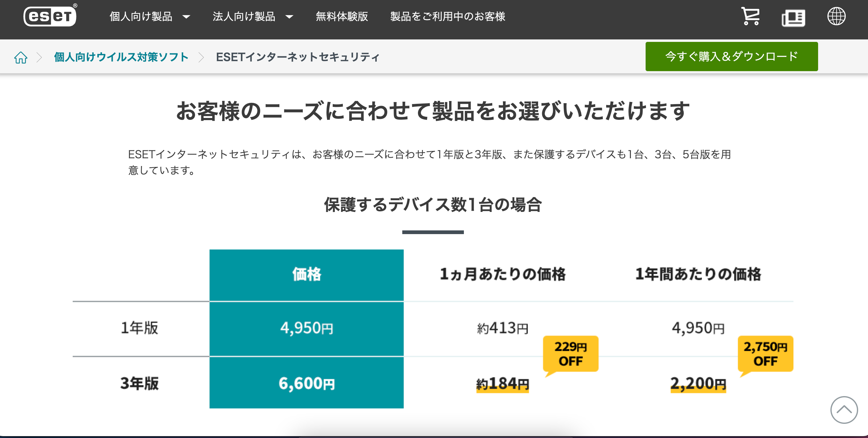Click the 価格 column header
868x438 pixels.
[306, 274]
